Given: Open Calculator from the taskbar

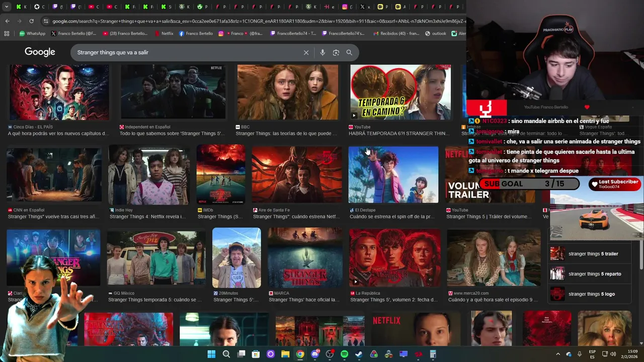Looking at the screenshot, I should [x=433, y=354].
